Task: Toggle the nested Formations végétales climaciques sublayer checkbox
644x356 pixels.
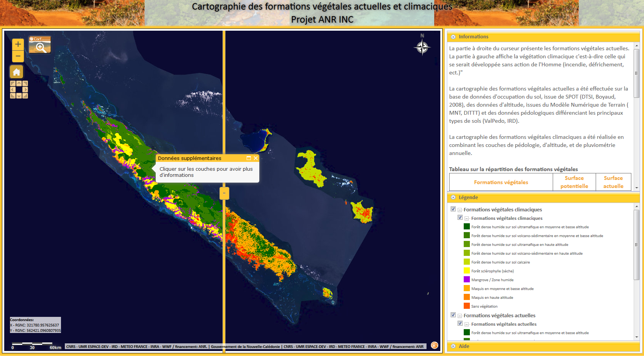Action: coord(460,218)
